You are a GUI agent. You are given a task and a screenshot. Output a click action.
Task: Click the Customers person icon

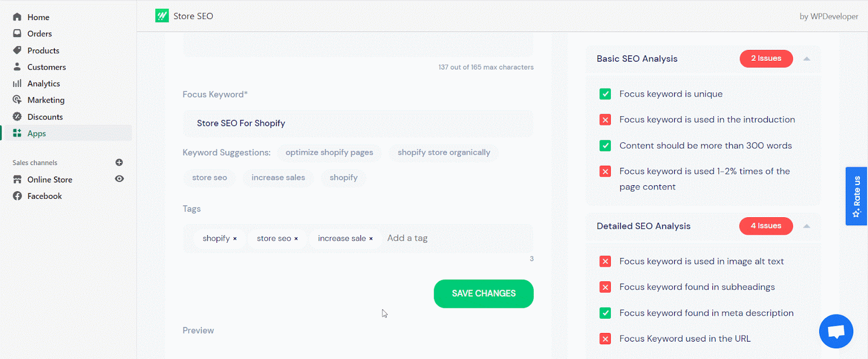coord(17,67)
